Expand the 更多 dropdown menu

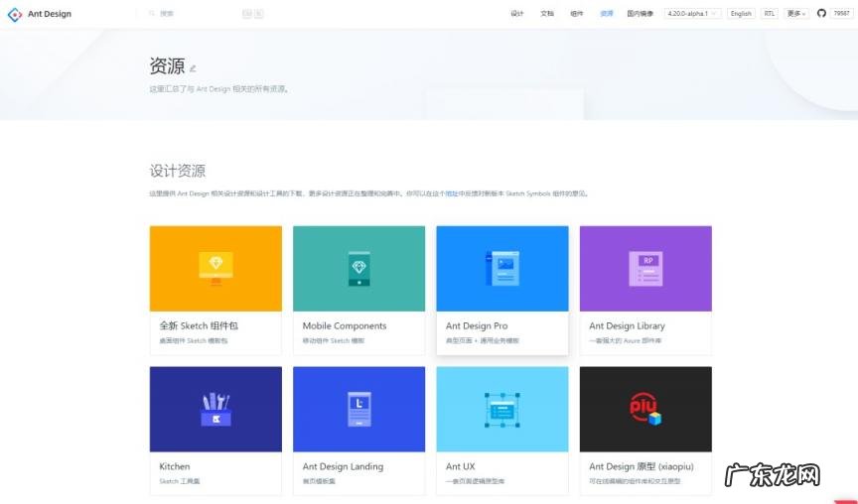(796, 14)
